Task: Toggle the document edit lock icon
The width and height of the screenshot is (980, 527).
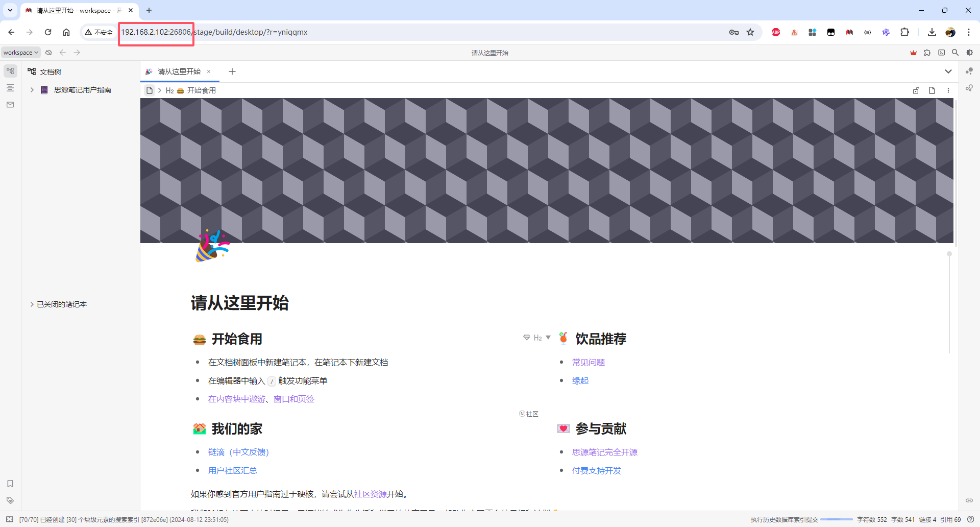Action: [916, 90]
